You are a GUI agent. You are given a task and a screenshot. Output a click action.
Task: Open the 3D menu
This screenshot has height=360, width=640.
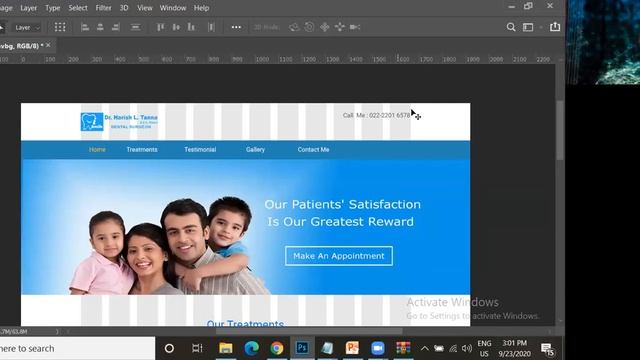124,8
